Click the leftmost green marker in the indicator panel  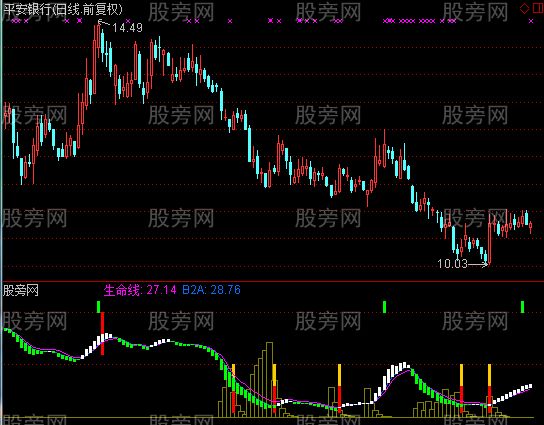tap(99, 307)
